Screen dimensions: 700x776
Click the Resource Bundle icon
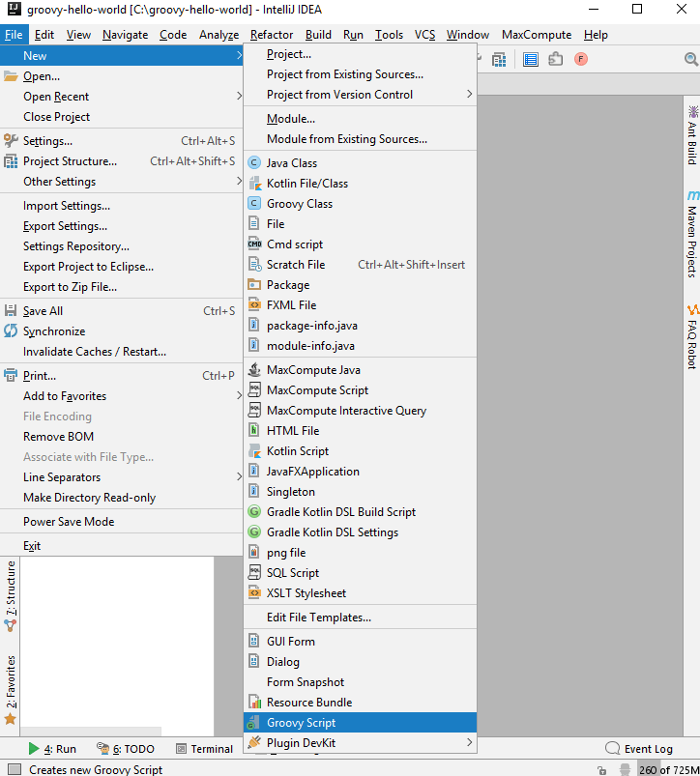[254, 703]
